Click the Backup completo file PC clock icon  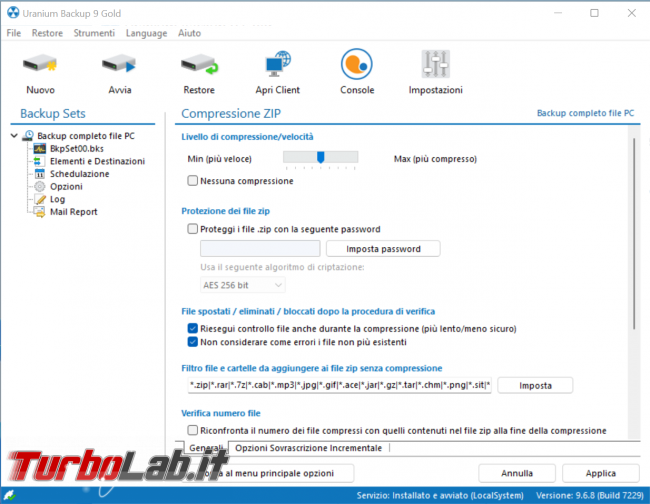pos(28,136)
